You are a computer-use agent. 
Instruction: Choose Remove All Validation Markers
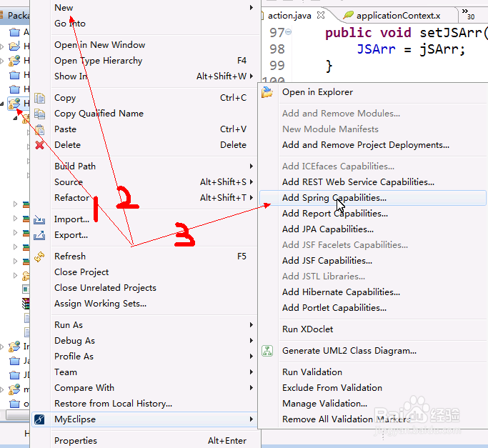click(x=373, y=419)
